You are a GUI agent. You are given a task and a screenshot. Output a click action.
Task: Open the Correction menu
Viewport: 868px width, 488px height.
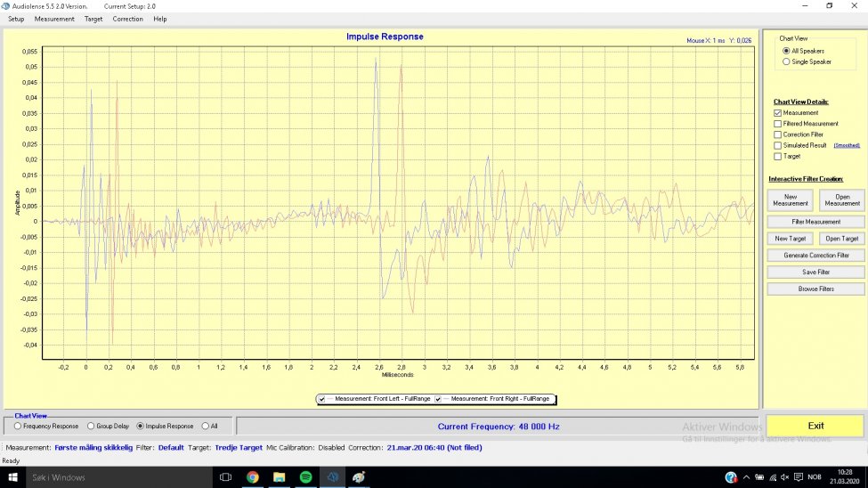(127, 19)
